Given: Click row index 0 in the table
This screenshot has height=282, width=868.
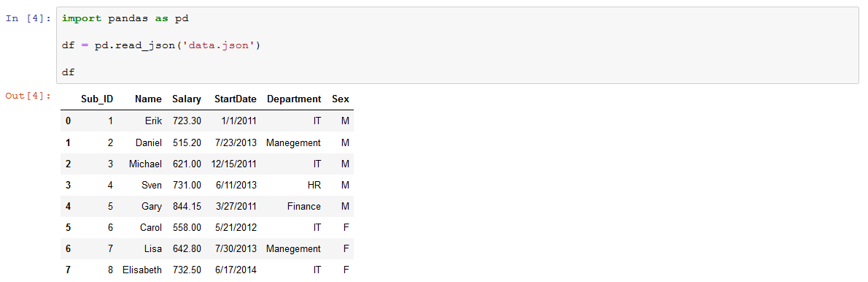Looking at the screenshot, I should [x=68, y=121].
